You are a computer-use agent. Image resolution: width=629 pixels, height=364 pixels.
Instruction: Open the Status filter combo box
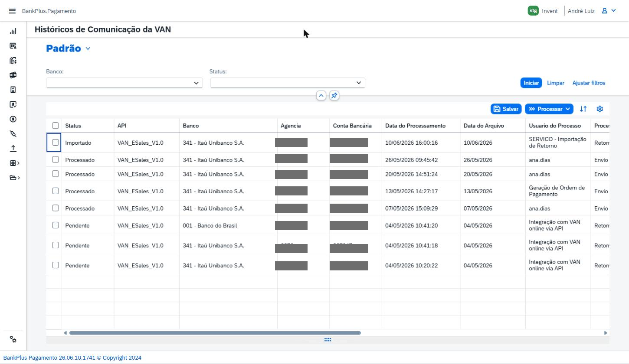pos(288,83)
